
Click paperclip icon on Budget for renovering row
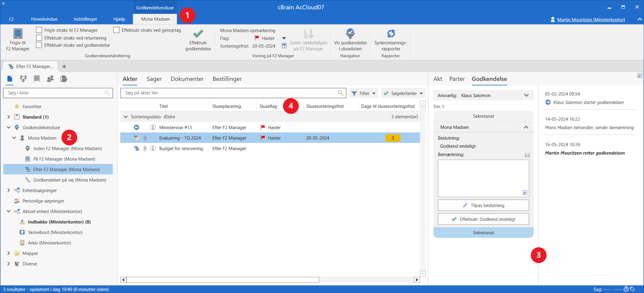(x=145, y=148)
